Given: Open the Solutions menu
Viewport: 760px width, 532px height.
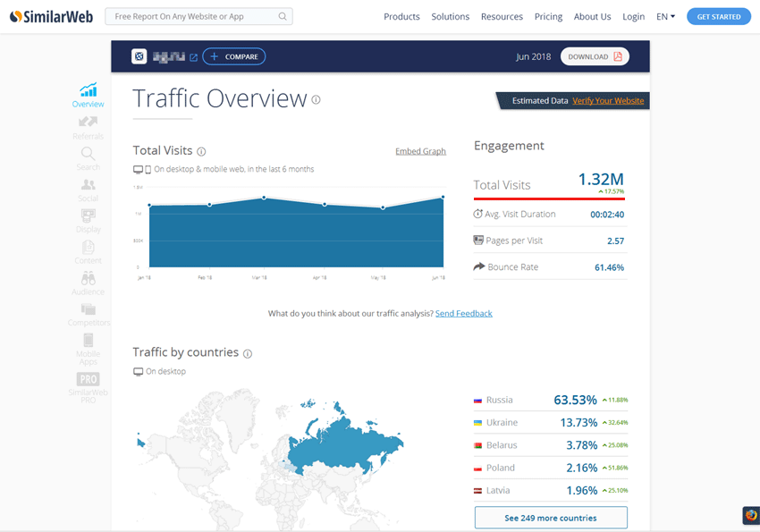Looking at the screenshot, I should pyautogui.click(x=451, y=16).
